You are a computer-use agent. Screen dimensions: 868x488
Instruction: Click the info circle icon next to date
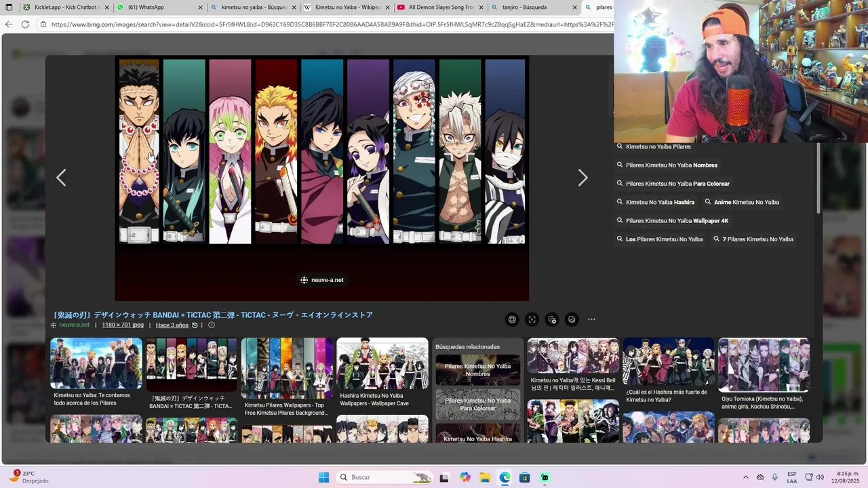(212, 325)
